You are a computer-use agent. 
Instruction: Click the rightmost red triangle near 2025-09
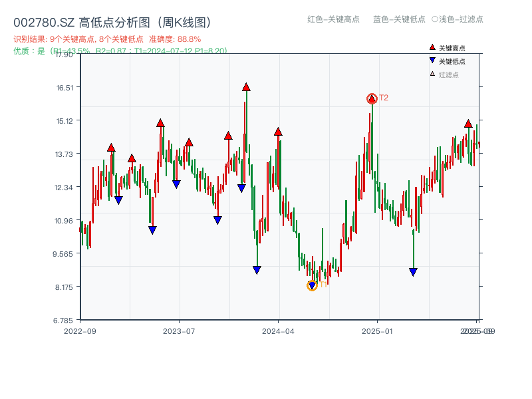click(x=467, y=124)
